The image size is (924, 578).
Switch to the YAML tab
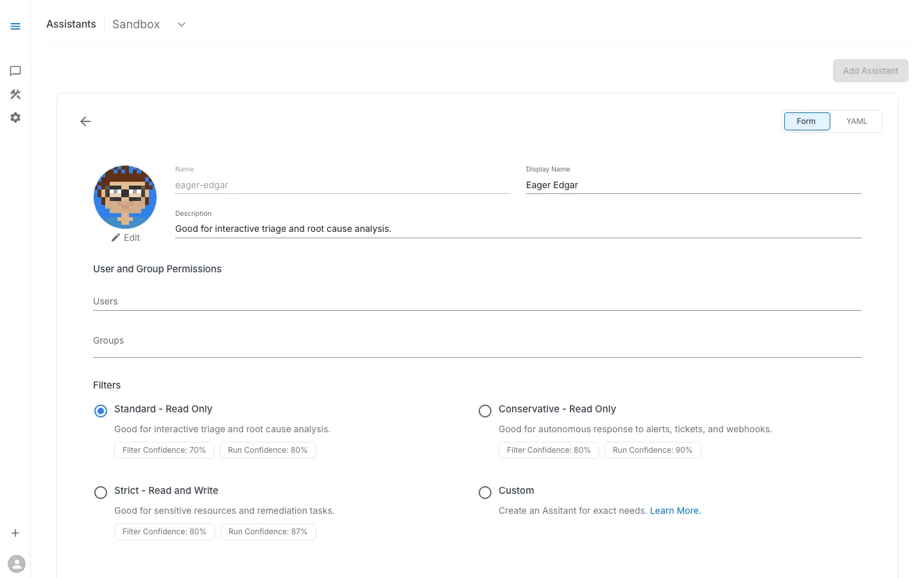[x=857, y=121]
